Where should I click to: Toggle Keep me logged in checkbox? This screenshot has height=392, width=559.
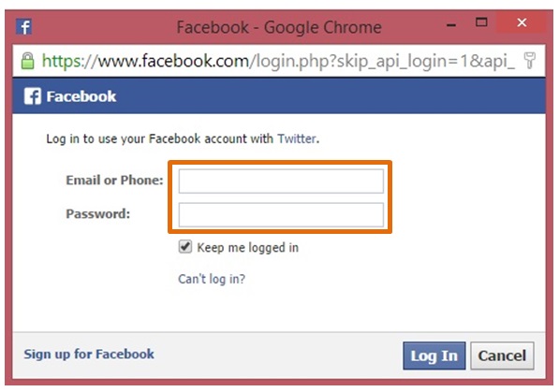(x=185, y=247)
